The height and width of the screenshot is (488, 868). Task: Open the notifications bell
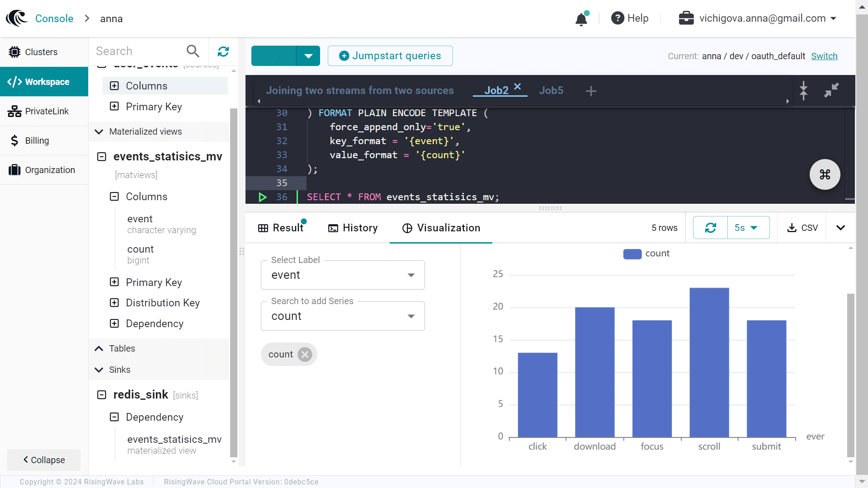tap(581, 19)
